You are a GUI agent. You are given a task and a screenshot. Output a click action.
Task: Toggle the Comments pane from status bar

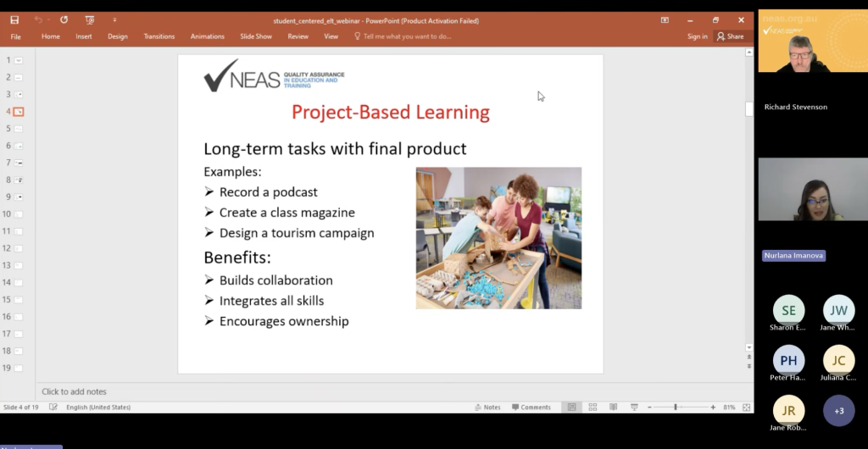[x=531, y=407]
